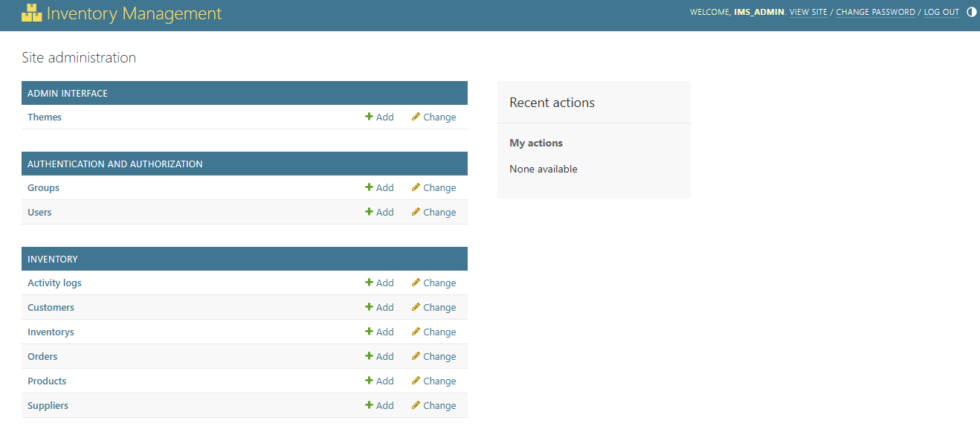Click the Site administration heading
The height and width of the screenshot is (429, 980).
(78, 57)
